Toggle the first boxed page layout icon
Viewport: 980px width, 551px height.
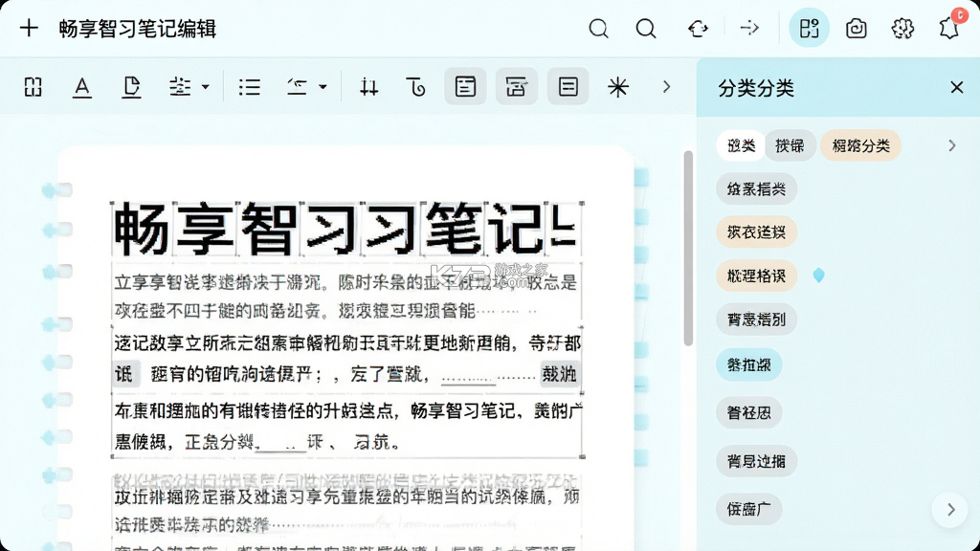(x=465, y=86)
